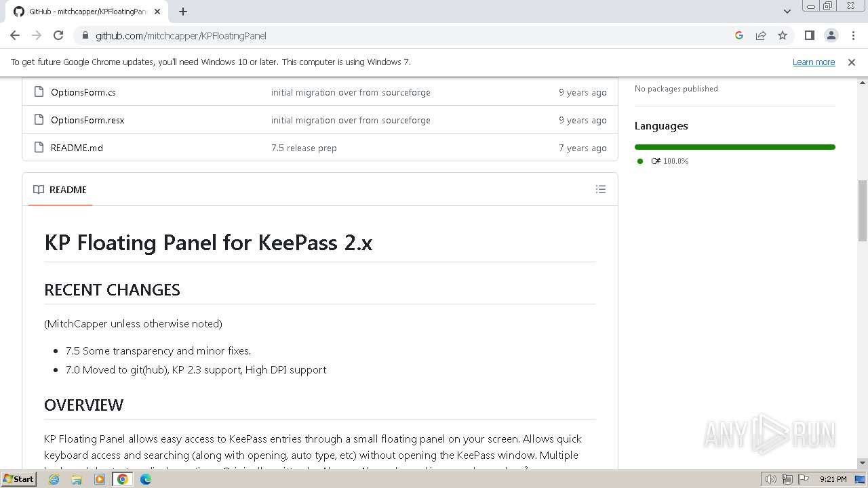The height and width of the screenshot is (488, 868).
Task: Reload the page
Action: pos(58,36)
